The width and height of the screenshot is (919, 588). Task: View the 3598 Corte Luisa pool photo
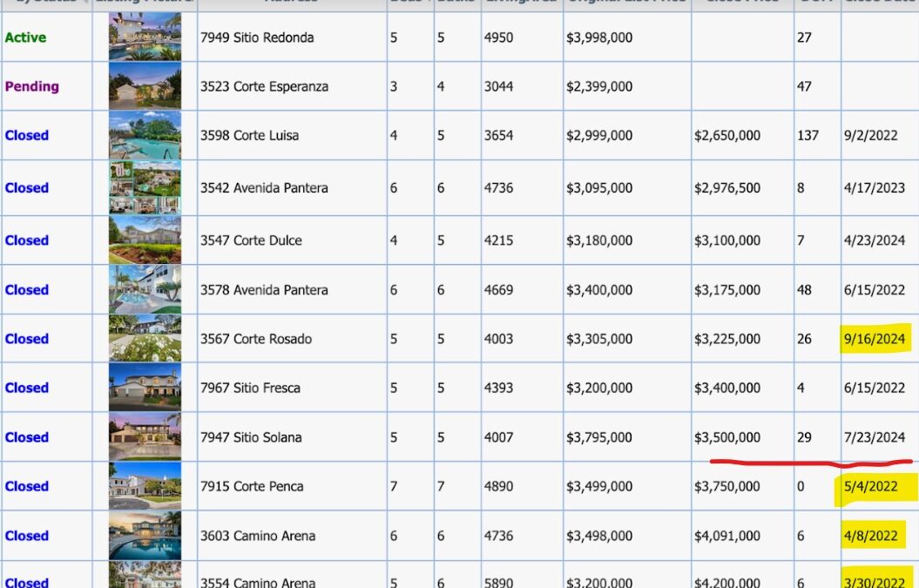coord(145,135)
